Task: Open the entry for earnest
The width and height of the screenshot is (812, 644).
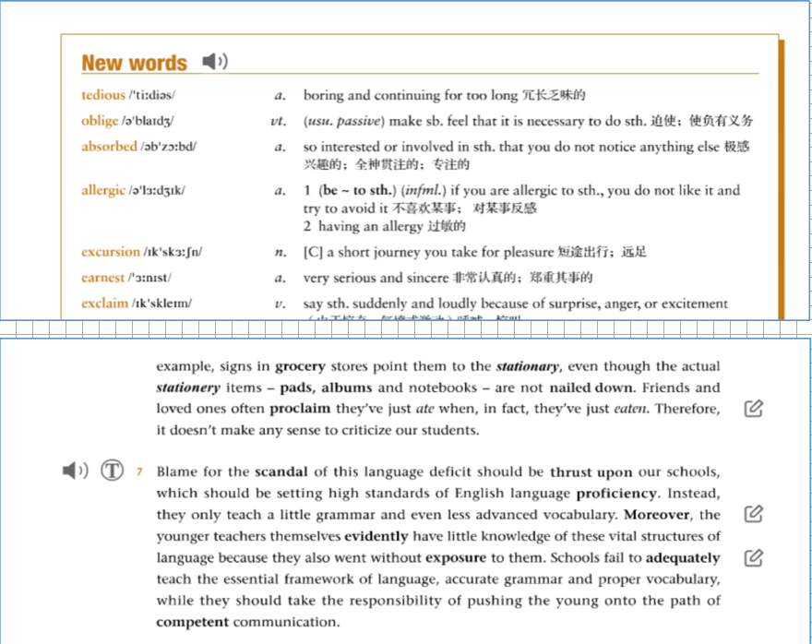Action: pos(104,278)
